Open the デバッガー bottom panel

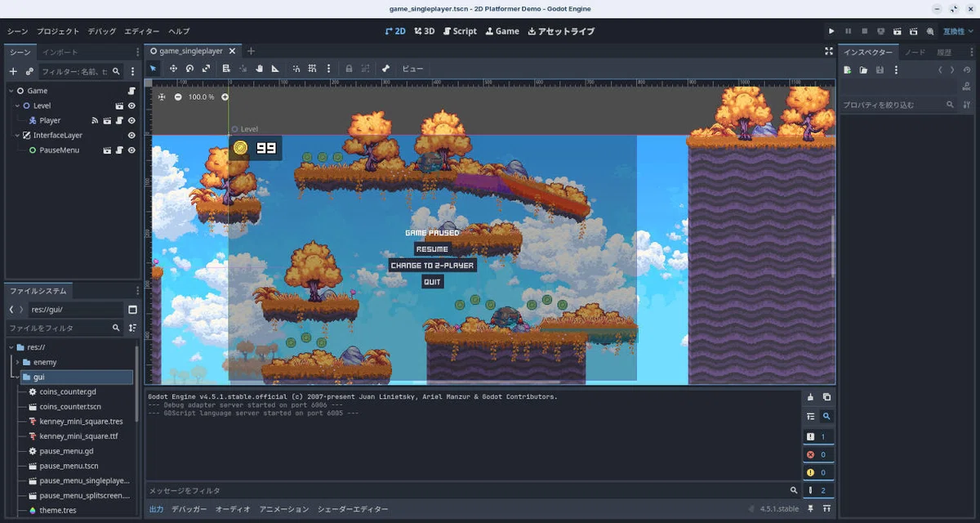[189, 509]
